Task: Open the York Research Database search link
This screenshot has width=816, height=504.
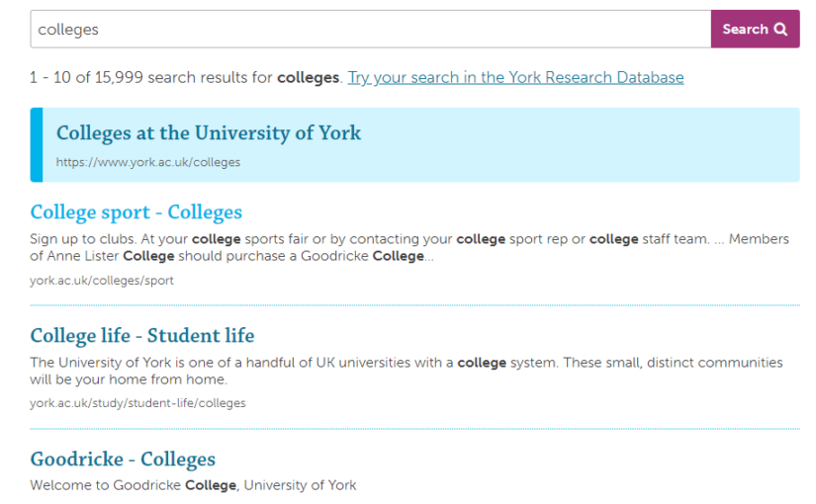Action: pos(515,77)
